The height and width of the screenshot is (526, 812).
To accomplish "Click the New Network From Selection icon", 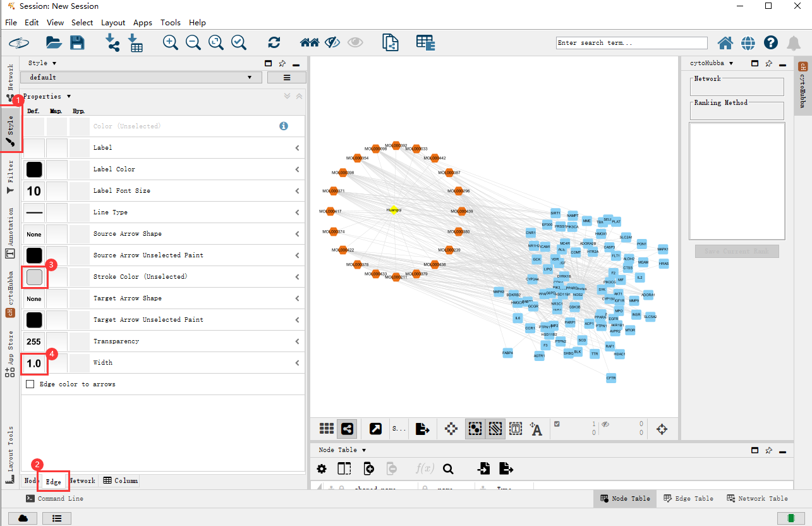I will coord(391,42).
